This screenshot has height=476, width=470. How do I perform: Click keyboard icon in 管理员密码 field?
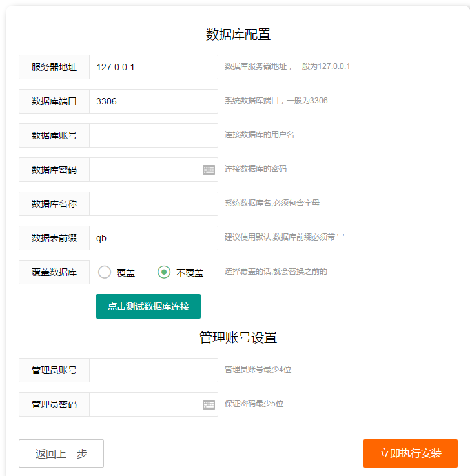[x=209, y=404]
